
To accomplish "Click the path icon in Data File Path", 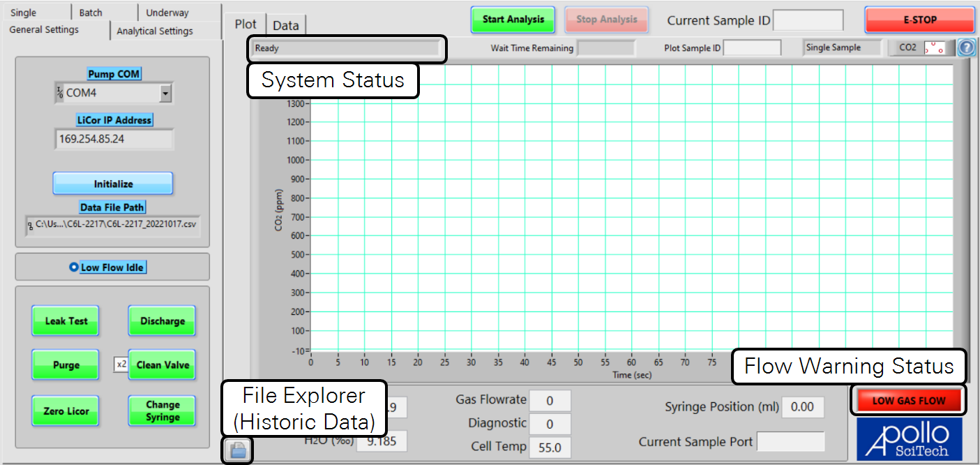I will (31, 226).
